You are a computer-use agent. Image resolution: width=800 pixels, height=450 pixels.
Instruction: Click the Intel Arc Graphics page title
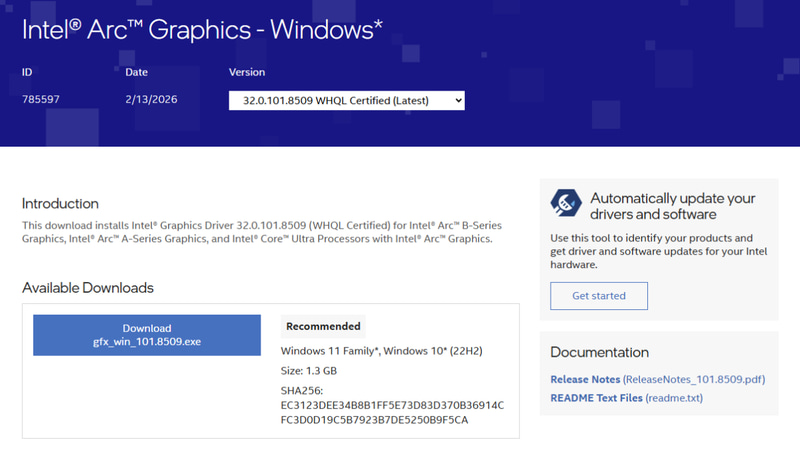tap(203, 30)
